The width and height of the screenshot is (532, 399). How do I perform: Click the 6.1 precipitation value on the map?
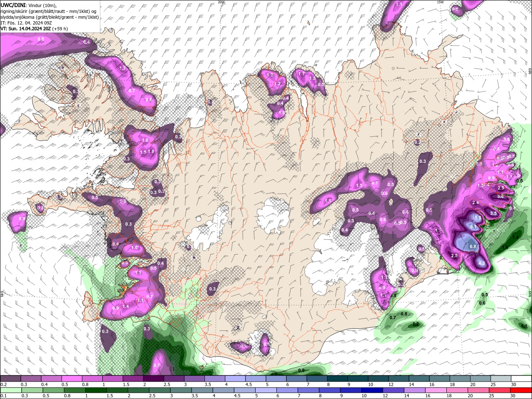click(473, 227)
